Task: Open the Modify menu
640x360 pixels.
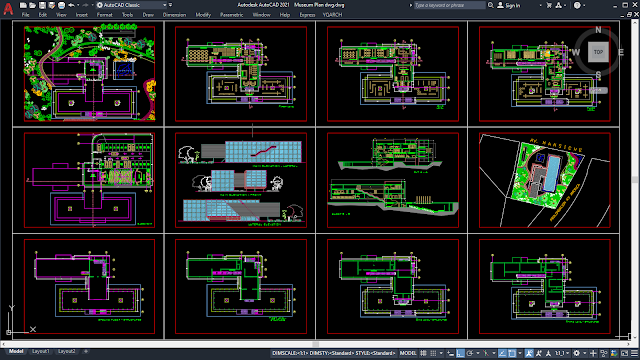Action: tap(203, 15)
